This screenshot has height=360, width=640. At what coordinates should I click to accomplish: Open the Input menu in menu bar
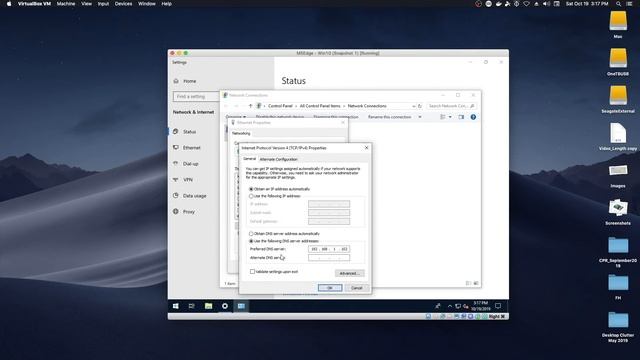[x=103, y=4]
